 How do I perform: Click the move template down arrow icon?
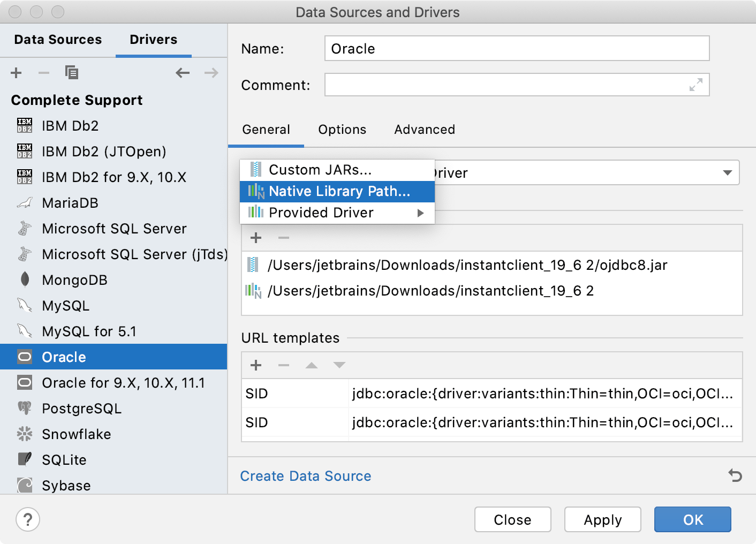pyautogui.click(x=339, y=365)
